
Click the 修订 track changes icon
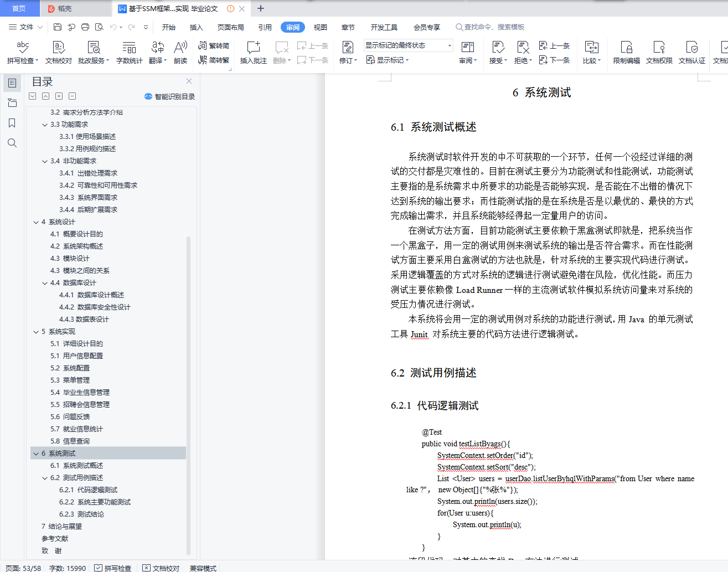[x=348, y=48]
